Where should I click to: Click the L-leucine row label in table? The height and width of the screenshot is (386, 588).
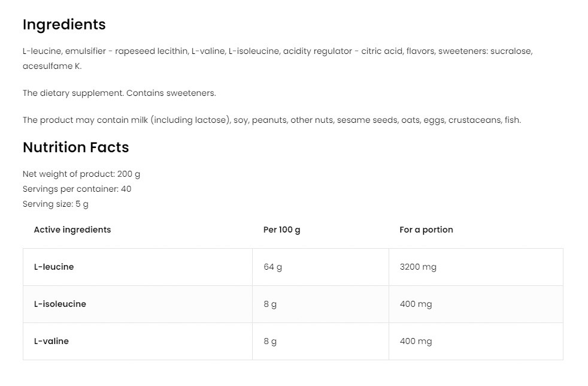[x=54, y=267]
